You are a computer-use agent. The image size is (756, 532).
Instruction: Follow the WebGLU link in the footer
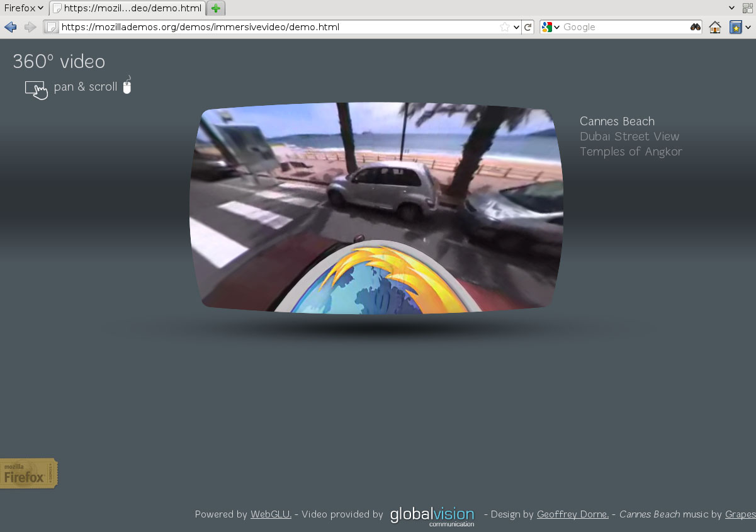point(270,514)
